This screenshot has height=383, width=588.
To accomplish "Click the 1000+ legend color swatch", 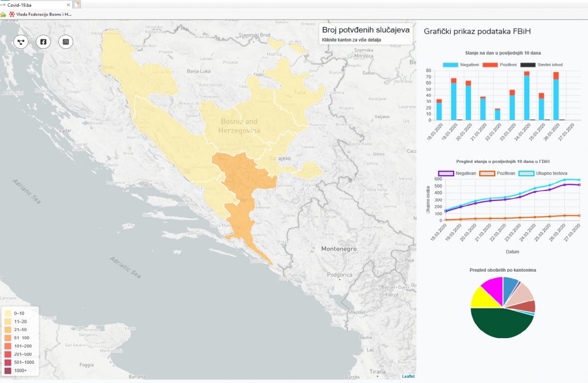I will [8, 371].
